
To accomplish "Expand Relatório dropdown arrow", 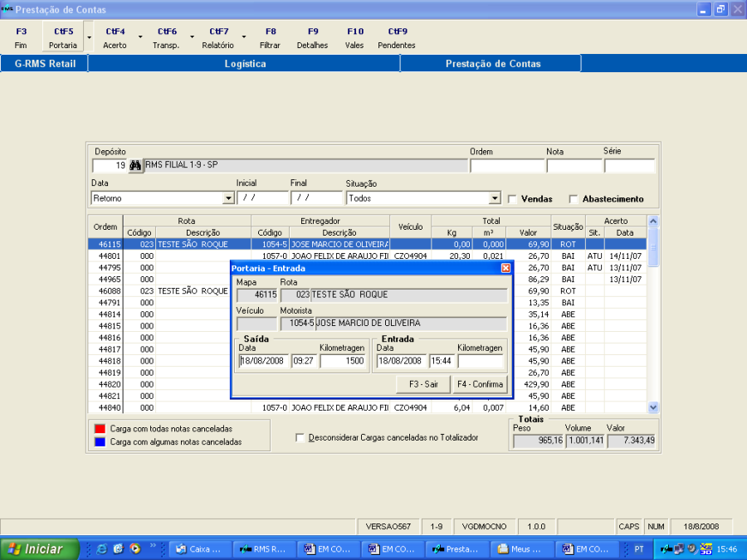I will pyautogui.click(x=244, y=37).
